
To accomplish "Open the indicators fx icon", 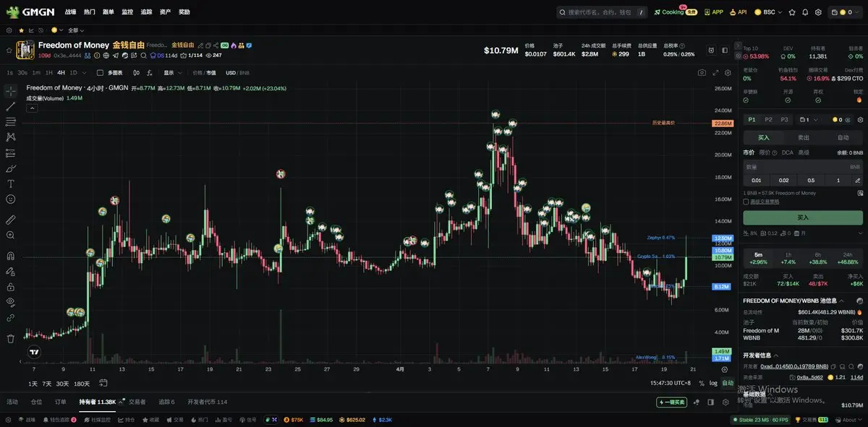I will coord(149,72).
